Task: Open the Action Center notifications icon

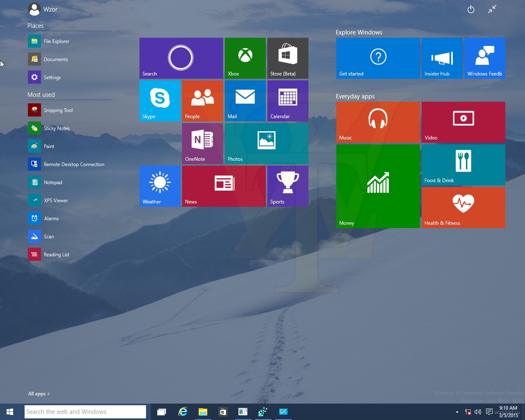Action: tap(489, 412)
